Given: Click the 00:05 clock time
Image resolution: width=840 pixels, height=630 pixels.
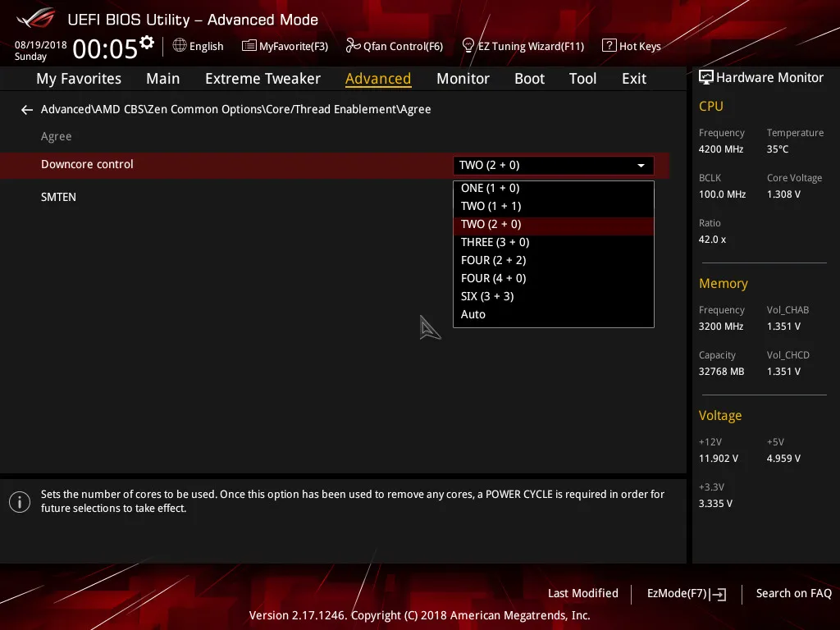Looking at the screenshot, I should (x=105, y=49).
